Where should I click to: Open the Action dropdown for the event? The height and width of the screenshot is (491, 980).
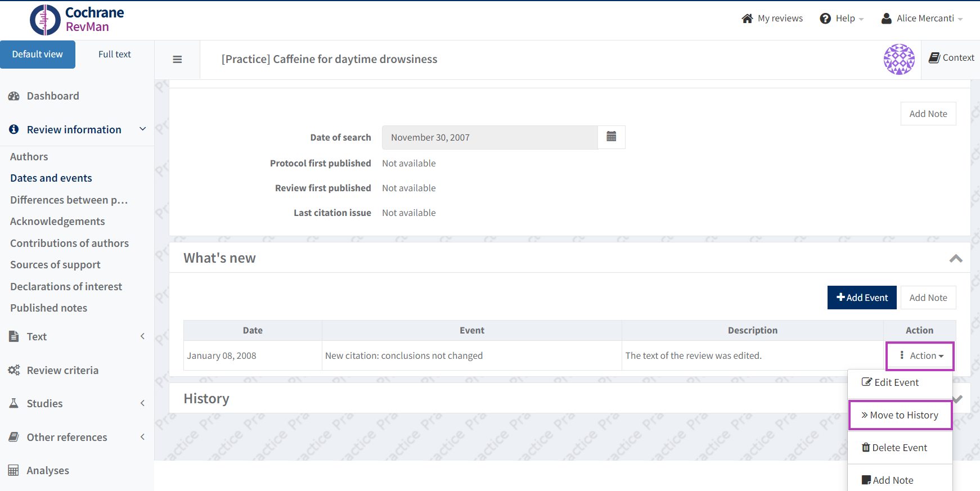[920, 355]
